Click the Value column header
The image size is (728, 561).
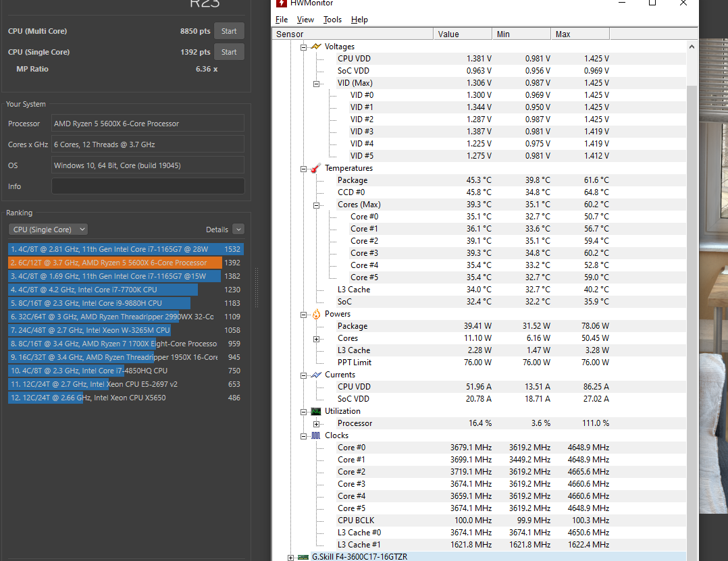click(463, 34)
